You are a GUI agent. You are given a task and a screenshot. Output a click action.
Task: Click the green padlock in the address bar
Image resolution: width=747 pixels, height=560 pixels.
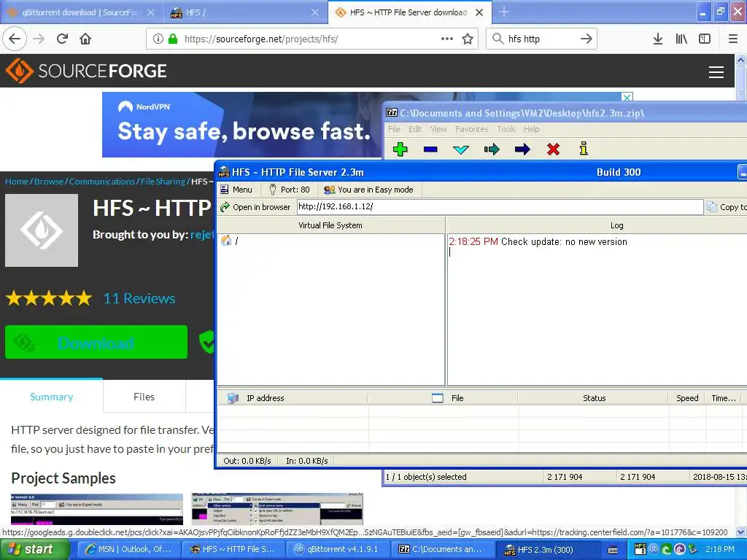173,39
